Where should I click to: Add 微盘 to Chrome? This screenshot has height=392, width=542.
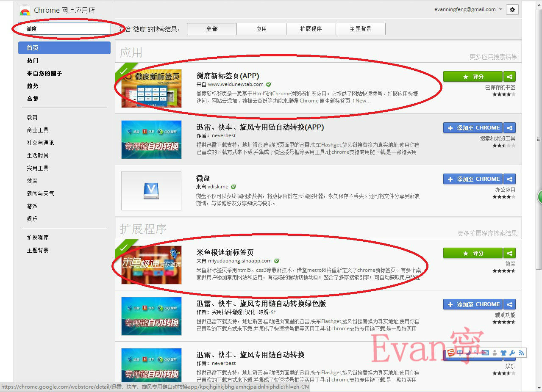tap(473, 179)
